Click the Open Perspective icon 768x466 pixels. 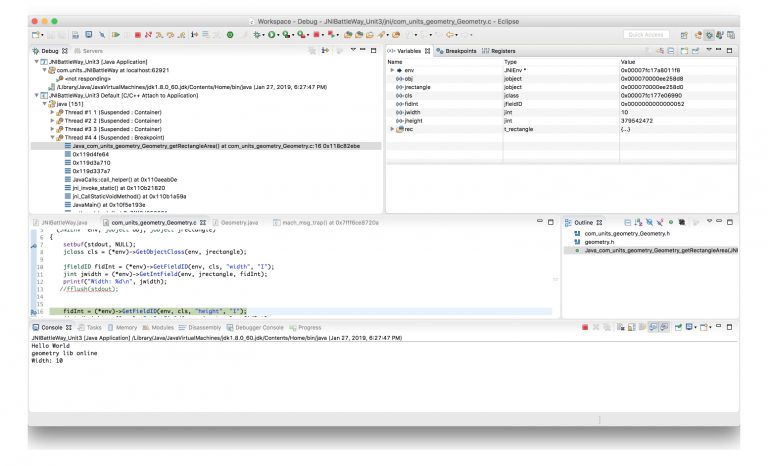coord(684,35)
